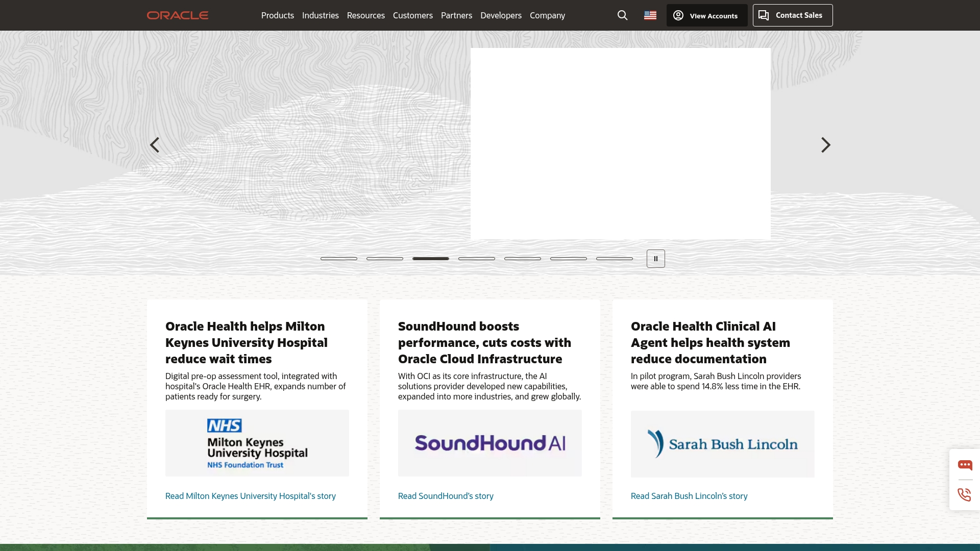Click the Contact Sales button
The height and width of the screenshot is (551, 980).
[x=792, y=15]
